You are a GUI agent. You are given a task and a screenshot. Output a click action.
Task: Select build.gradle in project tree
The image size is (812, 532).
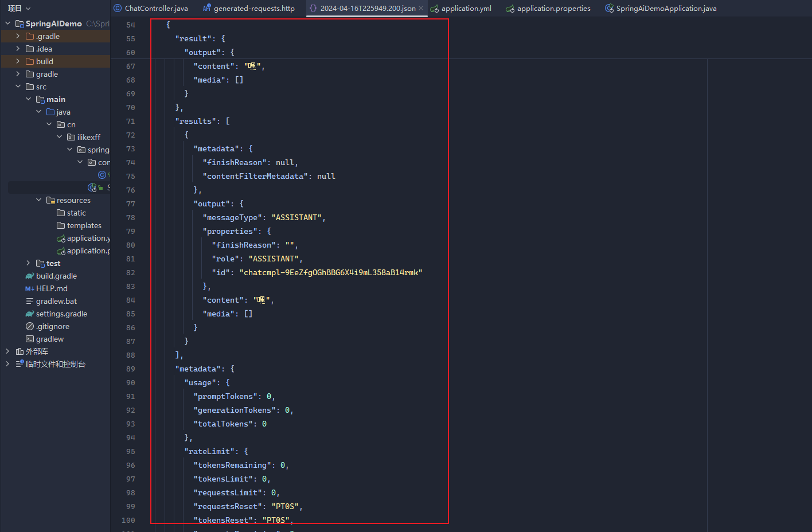point(56,276)
